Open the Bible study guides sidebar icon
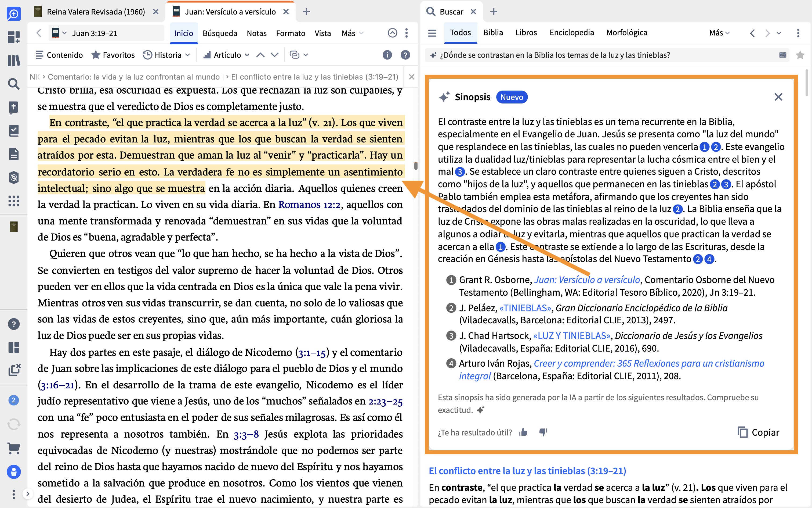The image size is (812, 508). pos(14,108)
